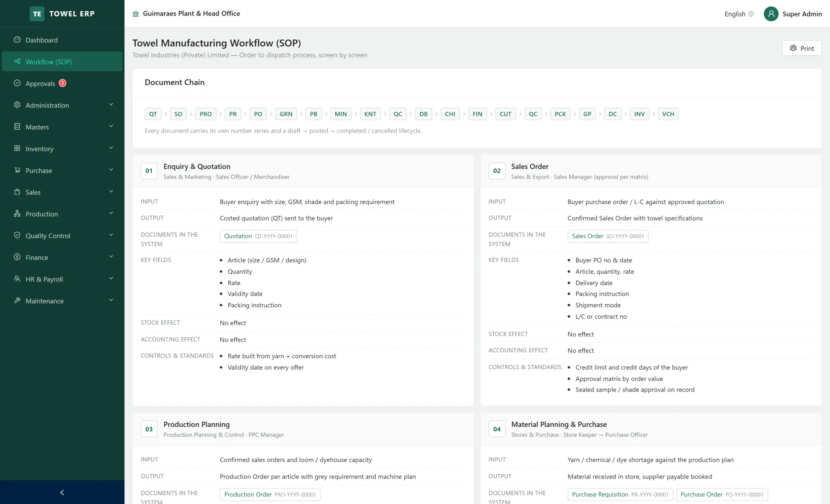Click the Sales bag icon

[17, 192]
